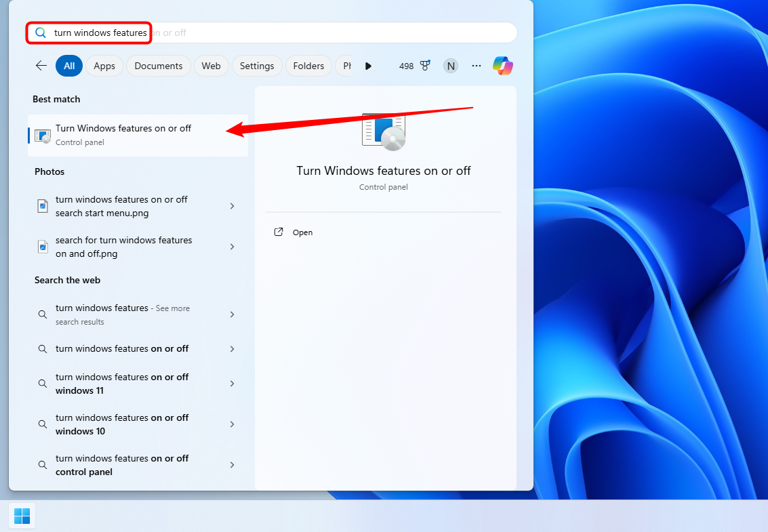Switch to the Documents filter tab
This screenshot has height=532, width=768.
(158, 66)
